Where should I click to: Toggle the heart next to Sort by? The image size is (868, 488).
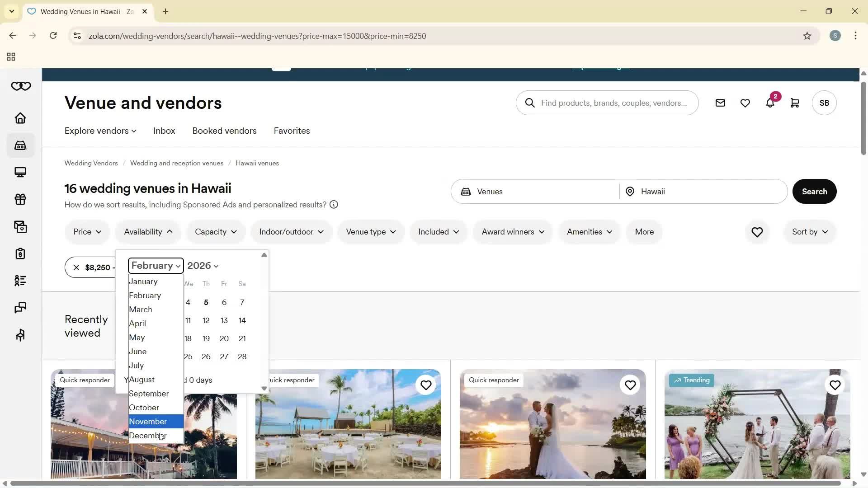(757, 232)
